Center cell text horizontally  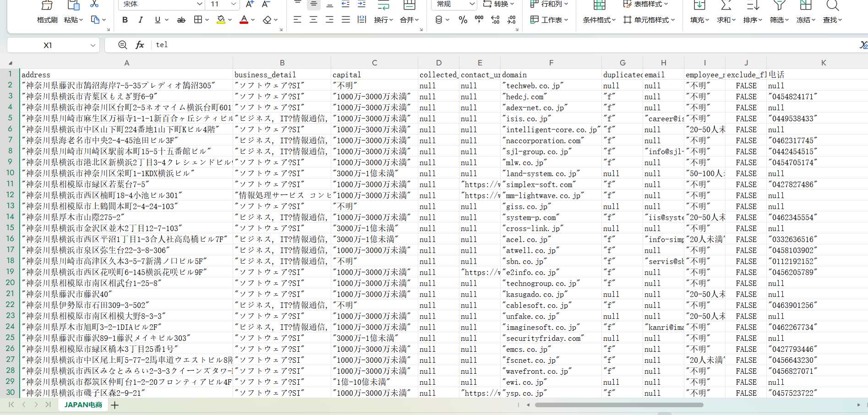(313, 20)
